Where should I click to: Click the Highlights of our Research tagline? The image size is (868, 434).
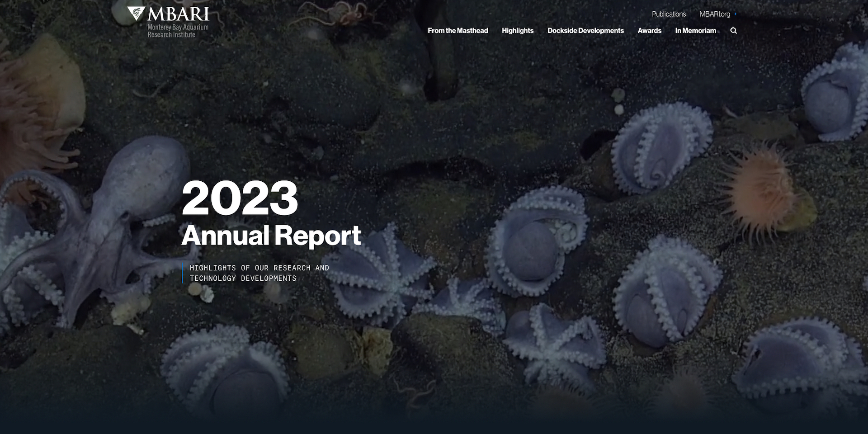click(259, 273)
